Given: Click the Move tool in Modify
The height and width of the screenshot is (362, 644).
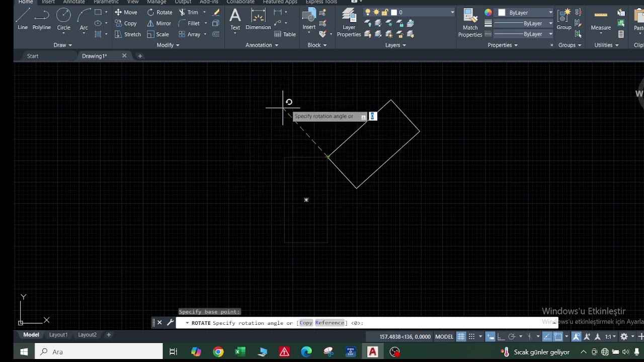Looking at the screenshot, I should (125, 12).
